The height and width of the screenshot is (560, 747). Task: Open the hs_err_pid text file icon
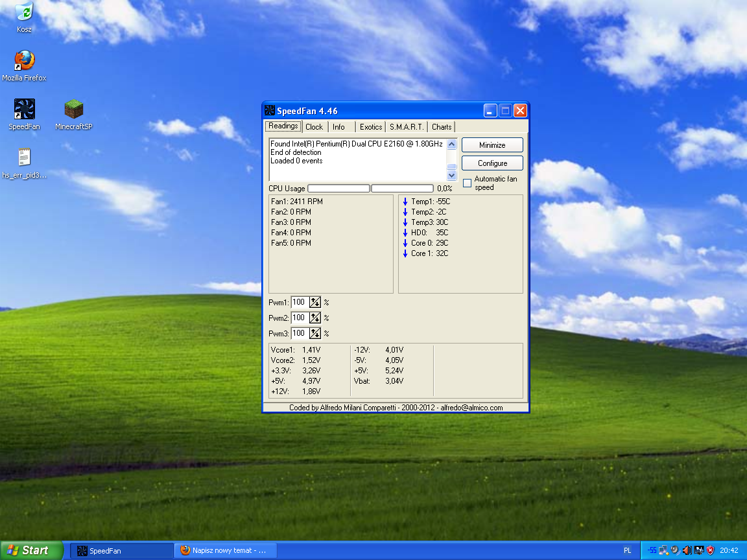pyautogui.click(x=24, y=157)
